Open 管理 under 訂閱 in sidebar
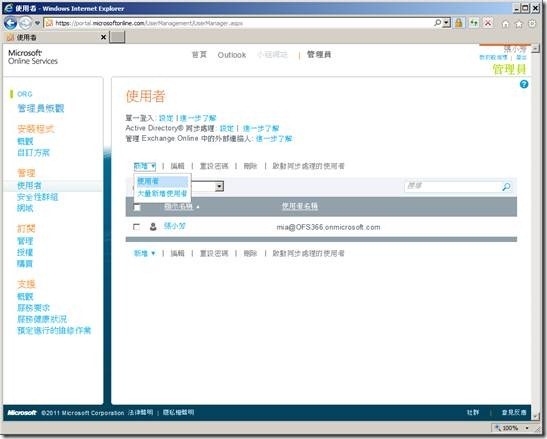 [25, 241]
